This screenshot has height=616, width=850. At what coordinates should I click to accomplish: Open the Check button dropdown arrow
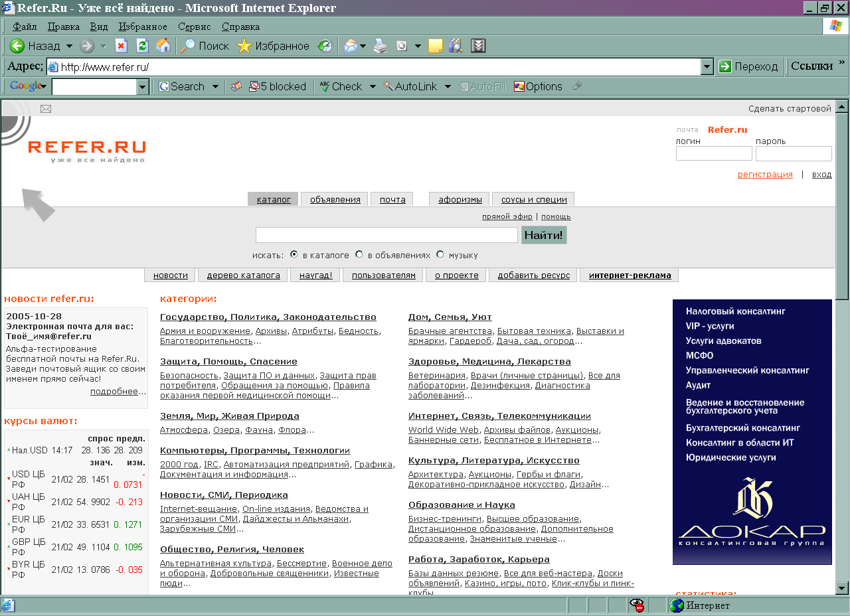373,86
